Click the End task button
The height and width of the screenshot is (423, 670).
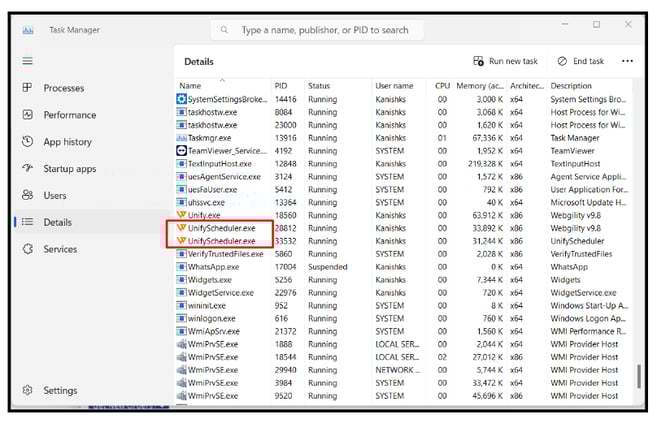pos(581,61)
